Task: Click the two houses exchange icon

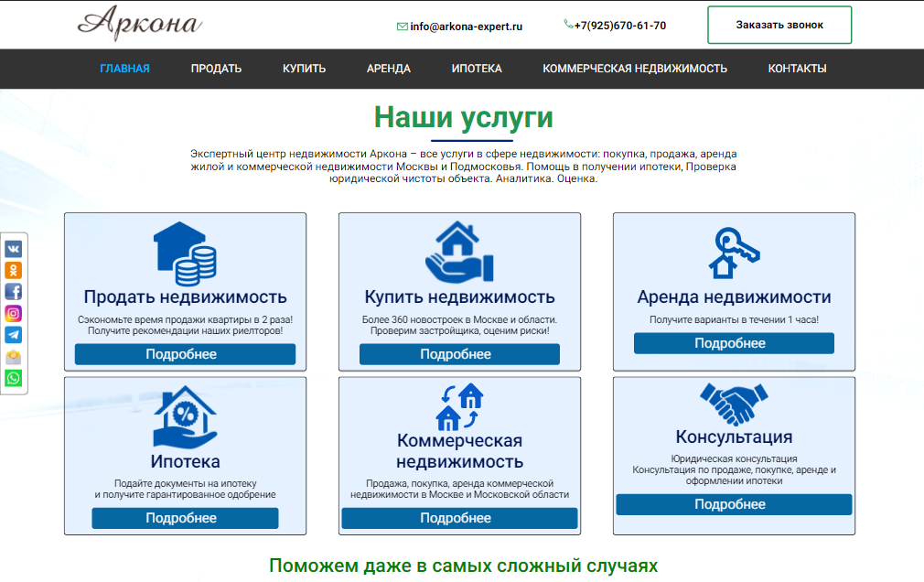Action: [459, 407]
